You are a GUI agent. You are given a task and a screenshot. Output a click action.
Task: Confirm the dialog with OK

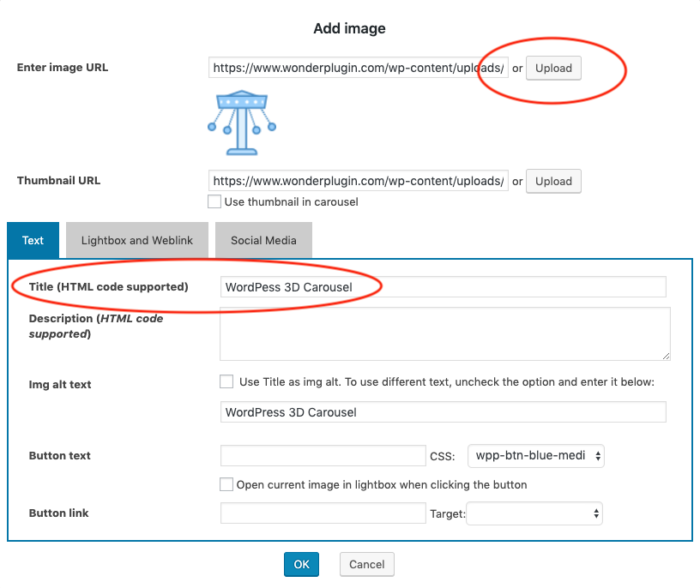point(301,564)
